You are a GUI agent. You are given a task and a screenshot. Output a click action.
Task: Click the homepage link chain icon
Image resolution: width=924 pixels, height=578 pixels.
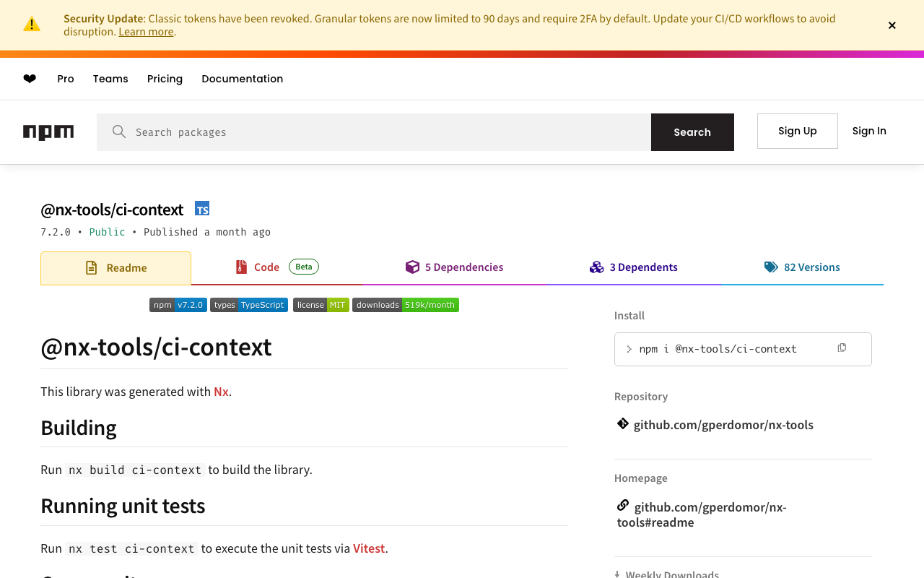(623, 505)
